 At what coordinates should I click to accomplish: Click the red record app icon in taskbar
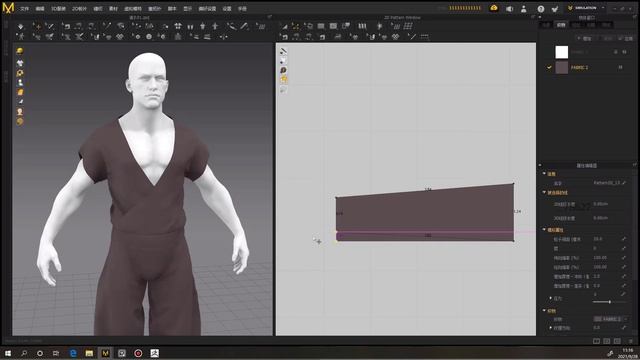click(138, 353)
